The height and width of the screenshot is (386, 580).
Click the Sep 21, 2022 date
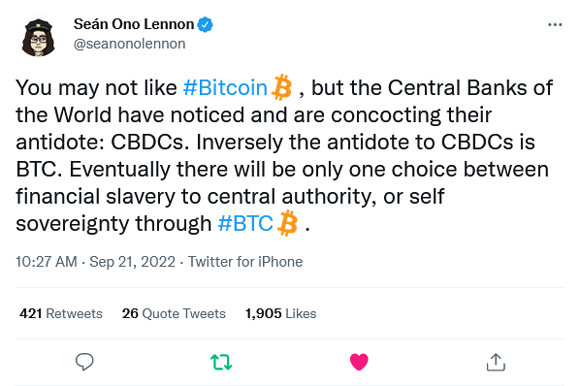[x=132, y=262]
